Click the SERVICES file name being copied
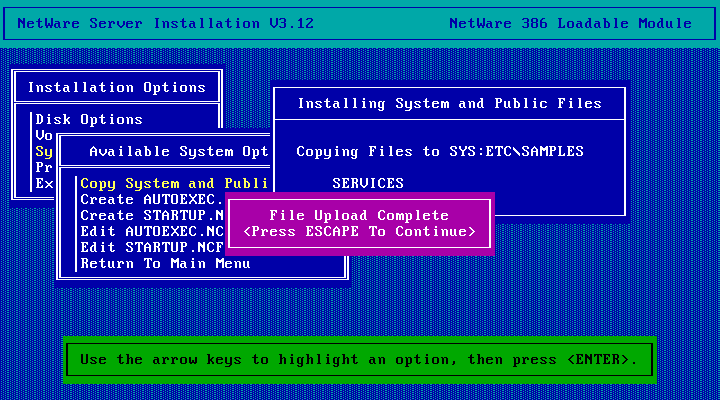This screenshot has width=720, height=400. point(368,183)
